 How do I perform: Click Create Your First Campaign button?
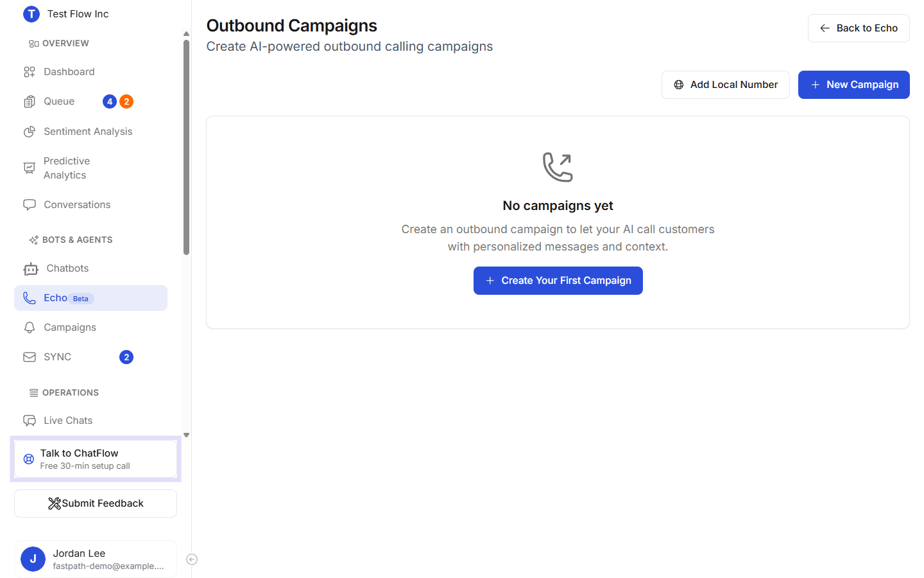(x=558, y=281)
